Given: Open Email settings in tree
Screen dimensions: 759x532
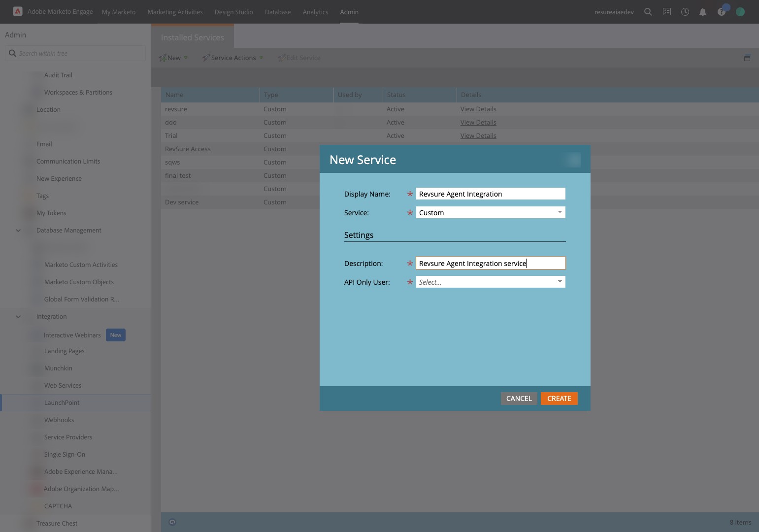Looking at the screenshot, I should (44, 144).
